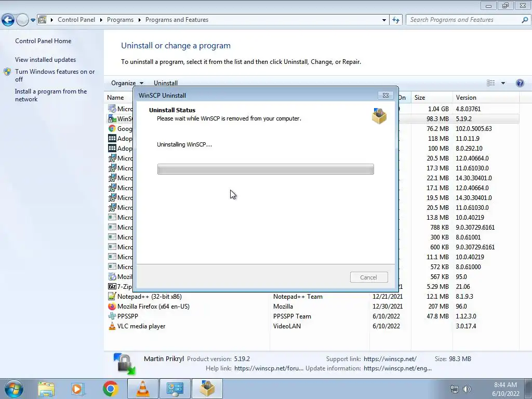
Task: Open Windows Media Player from taskbar
Action: click(x=78, y=389)
